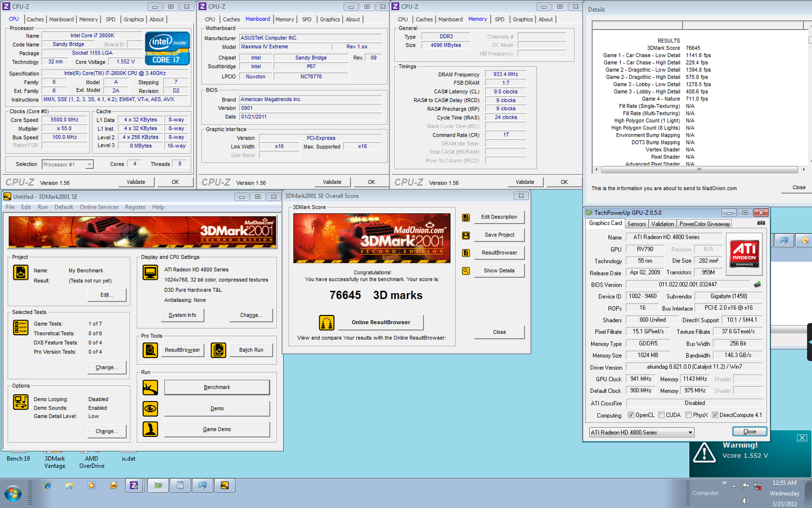The height and width of the screenshot is (508, 812).
Task: Click the magnifier icon beside Show Details
Action: (466, 271)
